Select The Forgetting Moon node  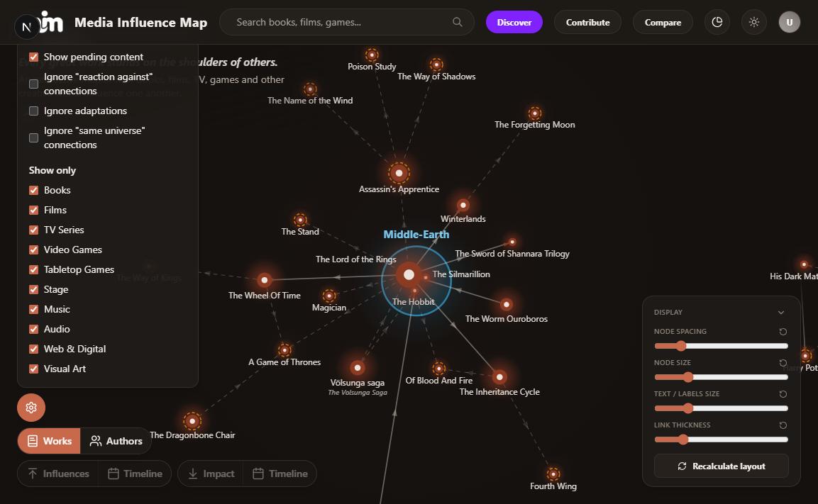tap(535, 113)
